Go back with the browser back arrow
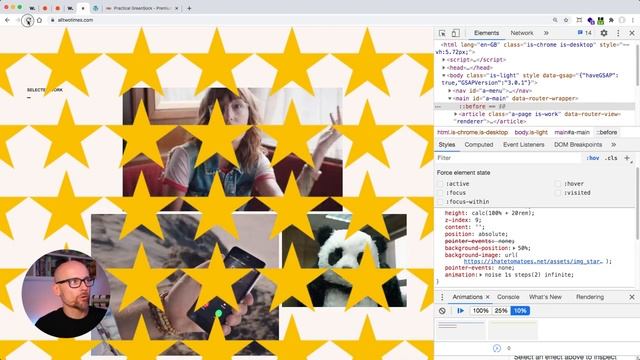640x360 pixels. tap(7, 20)
